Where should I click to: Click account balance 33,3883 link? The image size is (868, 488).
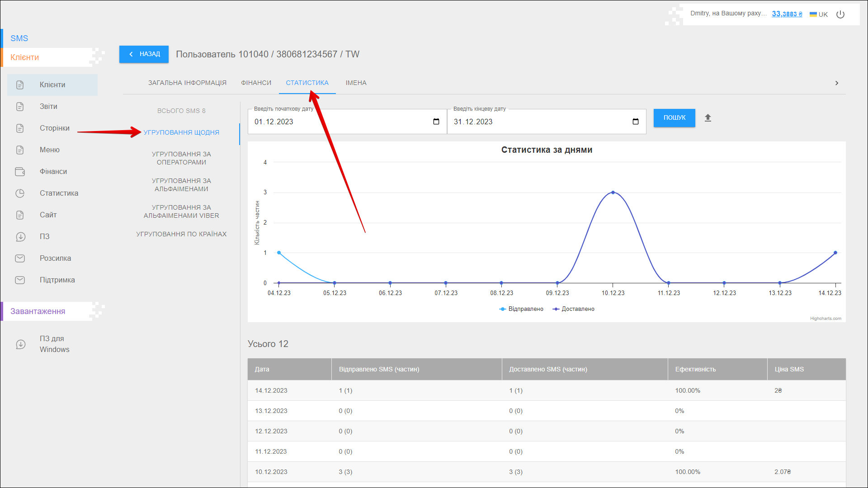[787, 14]
